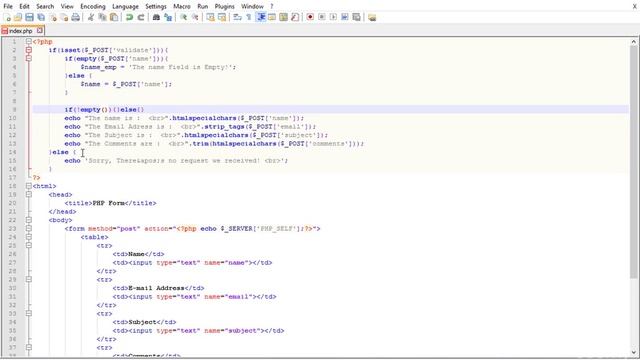Viewport: 640px width, 360px height.
Task: Click the Stop macro recording icon
Action: 322,17
